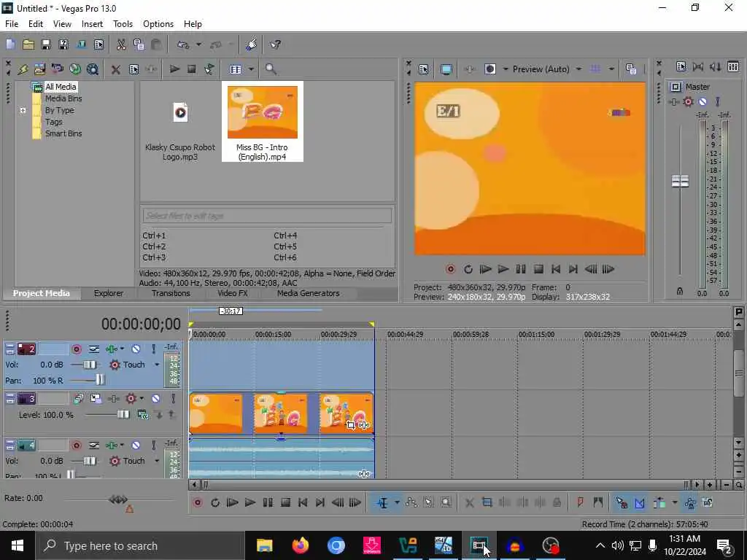Open Project Video Properties in preview
Viewport: 747px width, 560px height.
(x=424, y=69)
